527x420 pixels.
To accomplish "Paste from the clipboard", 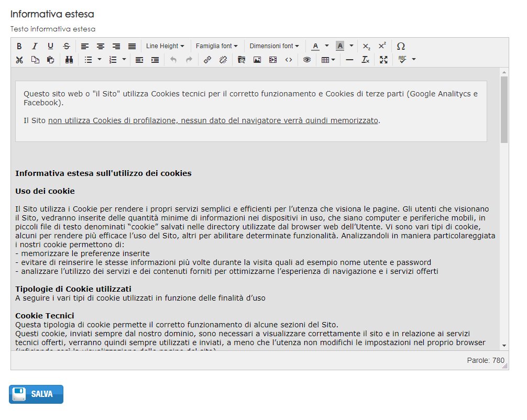I will coord(50,60).
